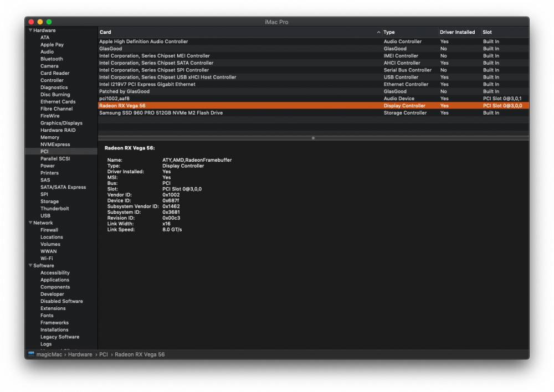The height and width of the screenshot is (392, 554).
Task: Select Hardware RAID in the sidebar
Action: coord(58,130)
